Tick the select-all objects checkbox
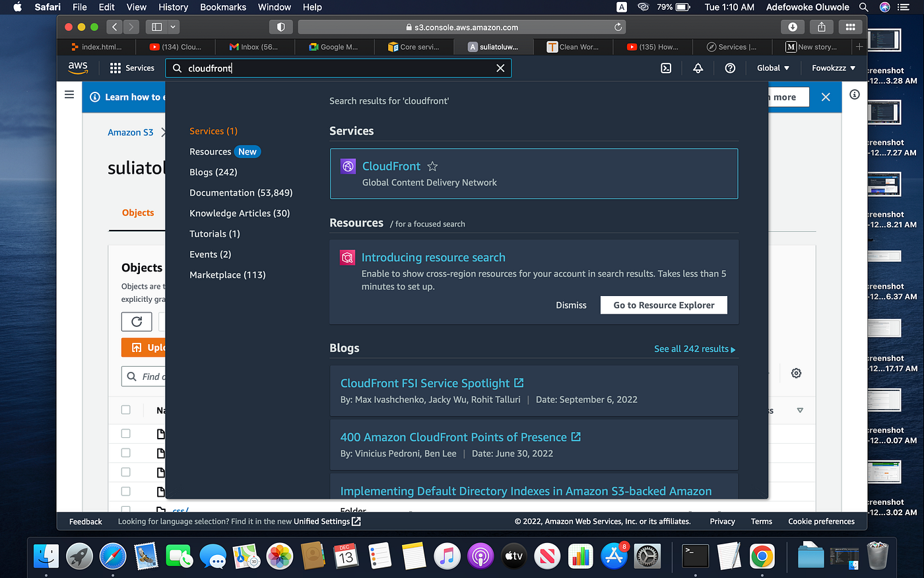924x578 pixels. coord(126,410)
